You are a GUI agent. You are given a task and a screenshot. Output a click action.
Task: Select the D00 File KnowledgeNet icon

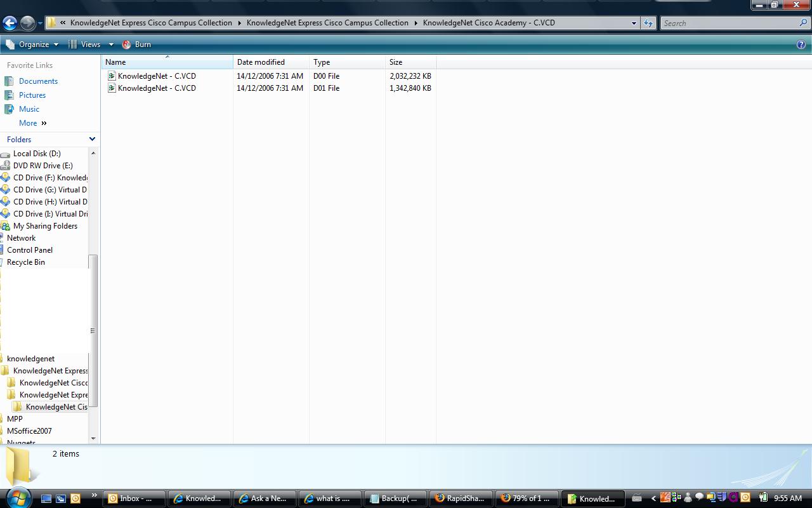click(x=112, y=76)
